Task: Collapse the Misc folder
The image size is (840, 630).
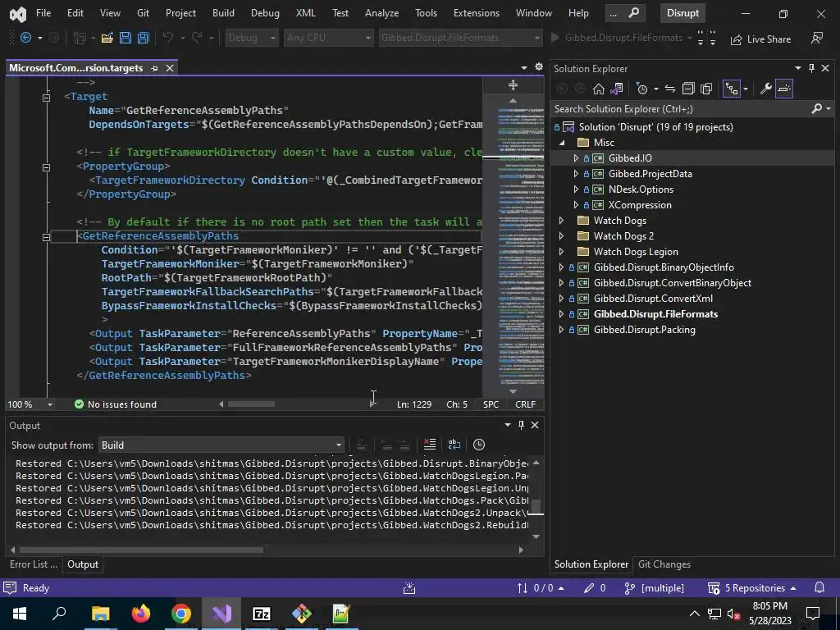Action: click(x=561, y=143)
